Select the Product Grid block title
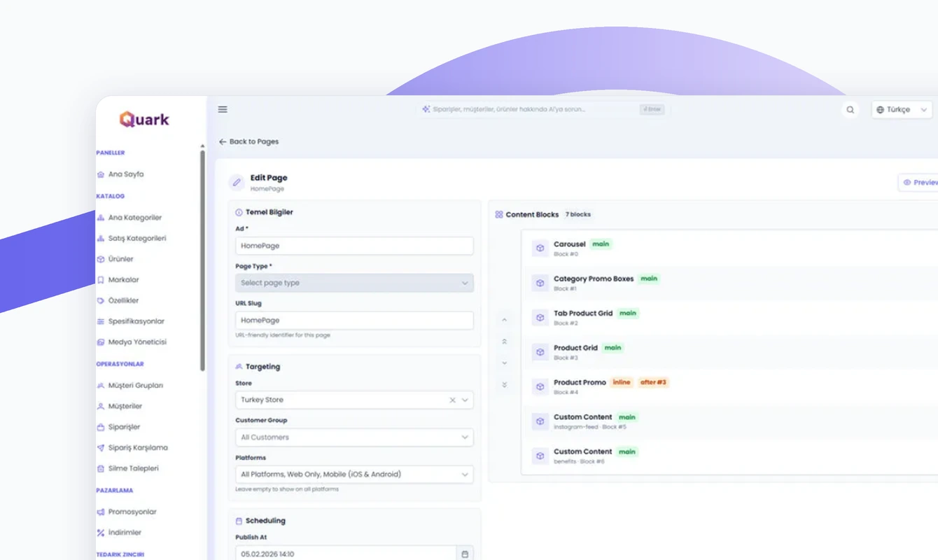Viewport: 938px width, 560px height. (575, 348)
